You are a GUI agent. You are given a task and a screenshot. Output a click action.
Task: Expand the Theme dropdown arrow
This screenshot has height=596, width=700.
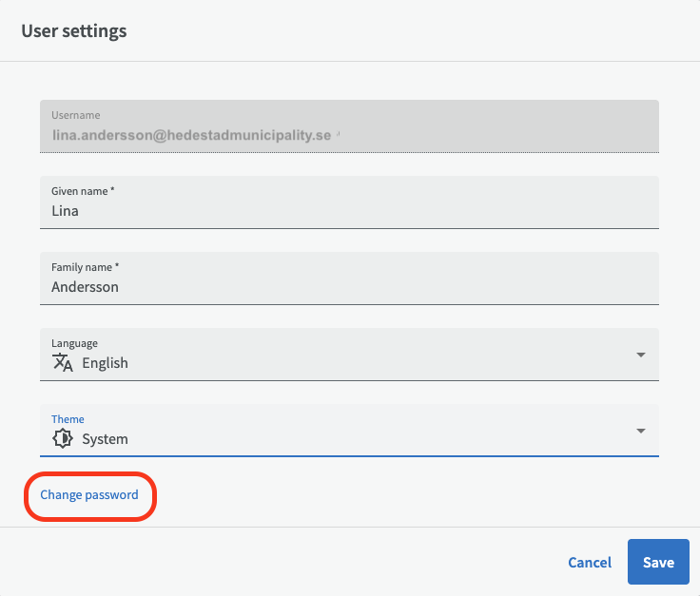tap(640, 431)
